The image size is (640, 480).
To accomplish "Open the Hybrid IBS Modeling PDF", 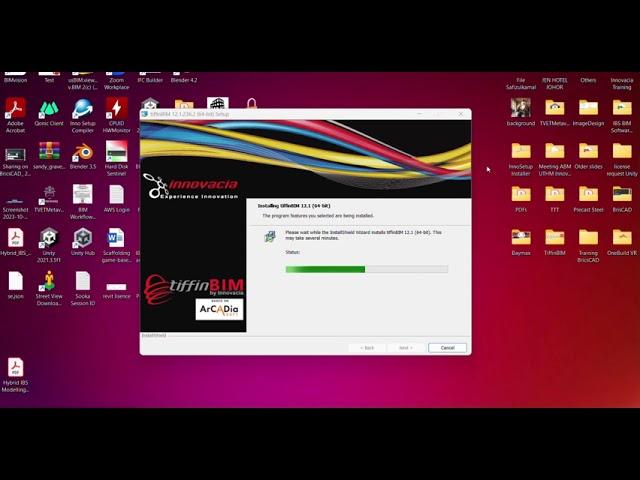I will coord(15,376).
